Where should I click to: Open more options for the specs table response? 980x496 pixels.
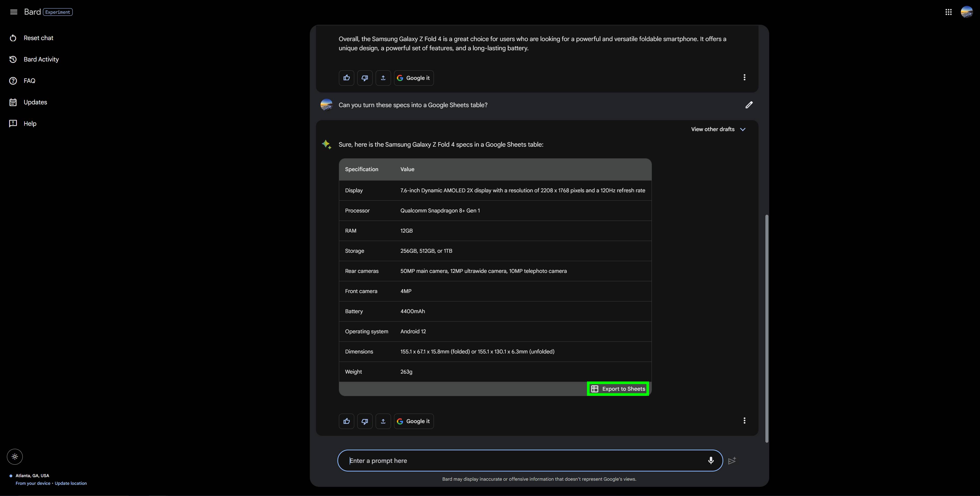744,421
